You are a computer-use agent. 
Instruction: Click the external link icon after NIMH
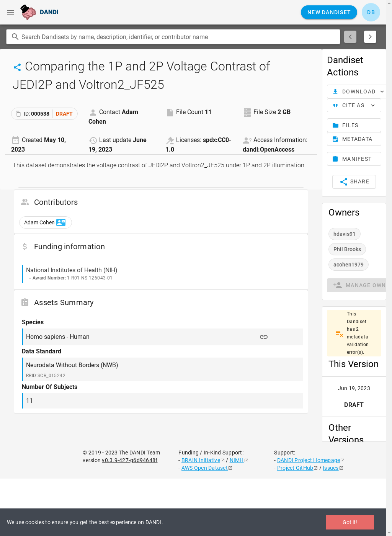(247, 461)
